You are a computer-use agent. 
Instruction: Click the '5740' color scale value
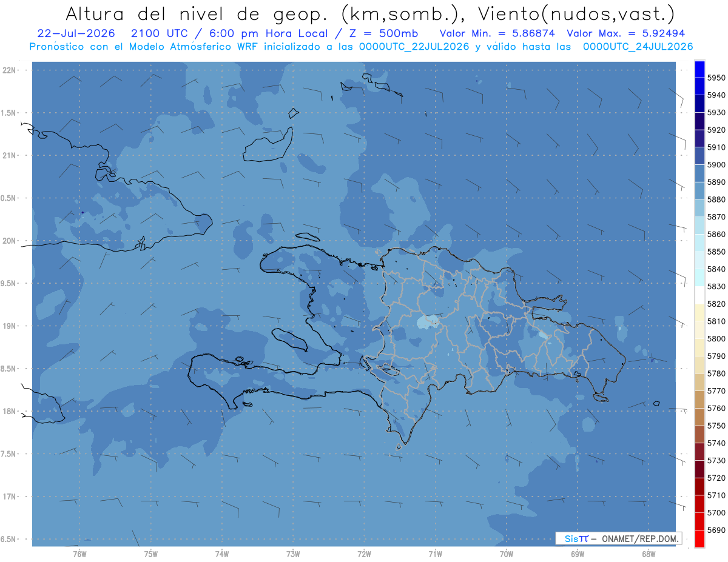click(x=716, y=443)
